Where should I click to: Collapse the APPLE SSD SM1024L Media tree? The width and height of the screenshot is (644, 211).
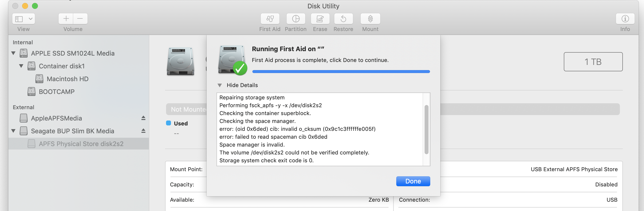(x=14, y=53)
